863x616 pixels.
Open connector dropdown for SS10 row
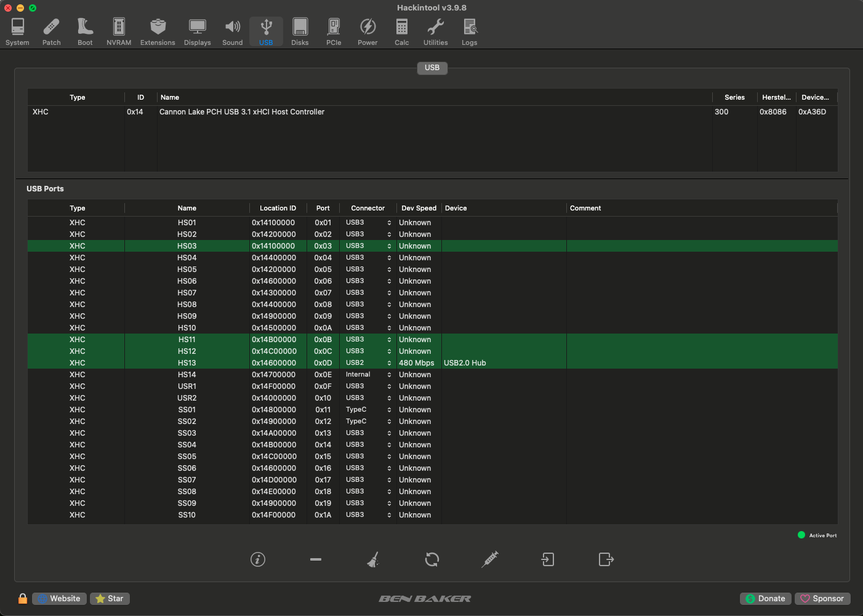369,515
